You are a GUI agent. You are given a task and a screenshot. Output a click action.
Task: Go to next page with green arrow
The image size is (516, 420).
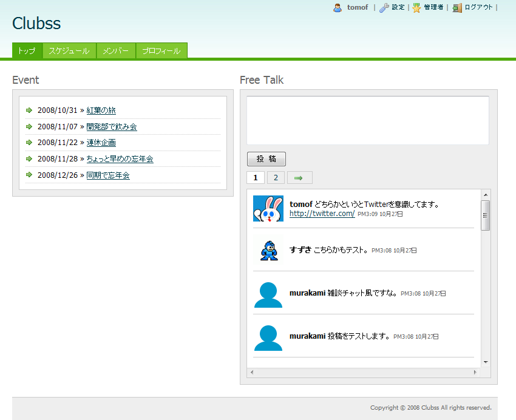(299, 178)
